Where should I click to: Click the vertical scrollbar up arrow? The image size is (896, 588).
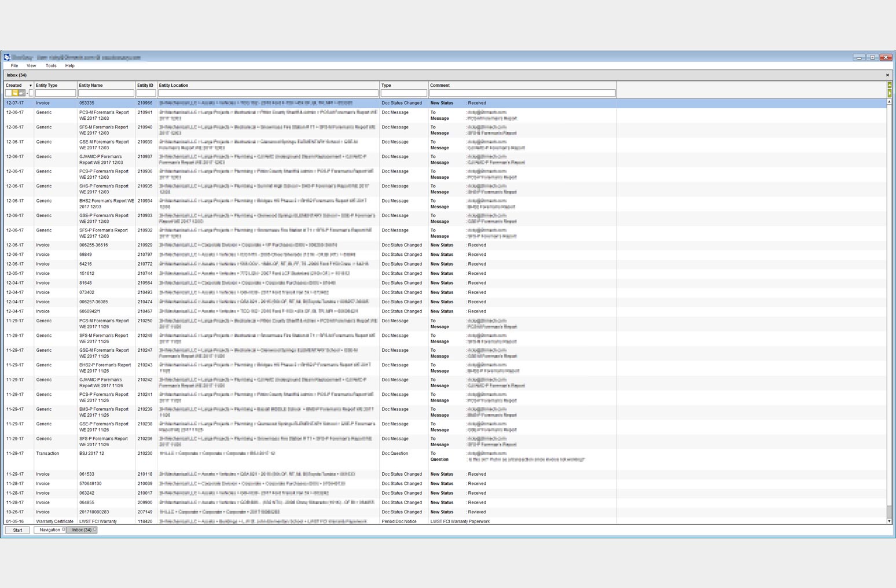890,102
